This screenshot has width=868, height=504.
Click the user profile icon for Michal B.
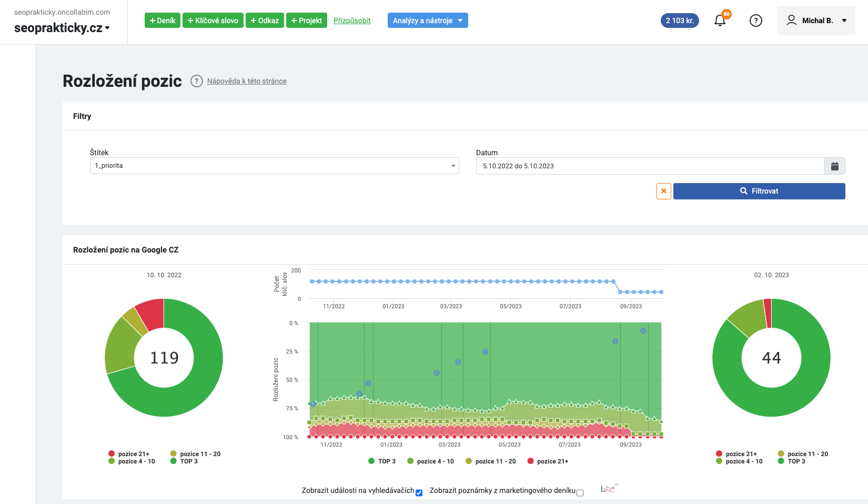coord(791,20)
